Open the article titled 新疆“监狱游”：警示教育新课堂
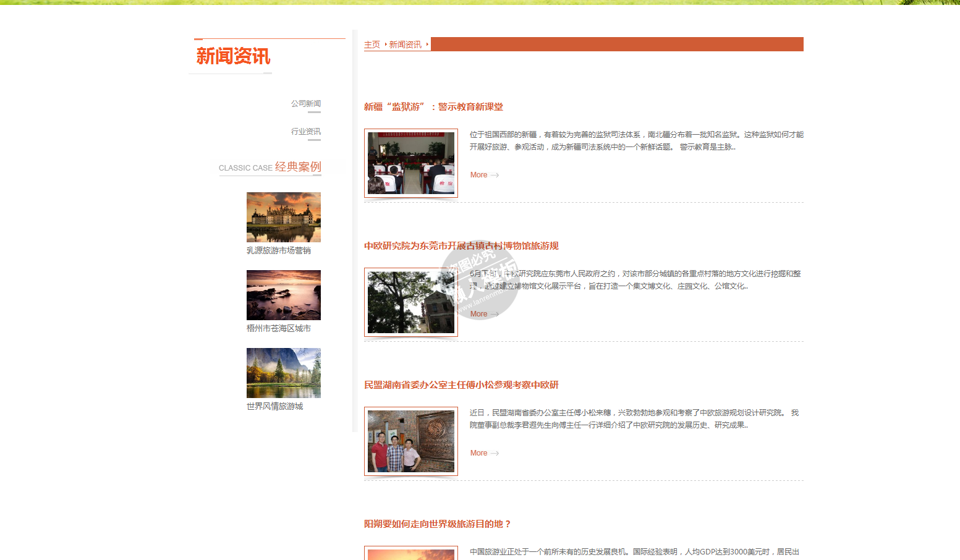Viewport: 960px width, 560px height. pos(433,107)
